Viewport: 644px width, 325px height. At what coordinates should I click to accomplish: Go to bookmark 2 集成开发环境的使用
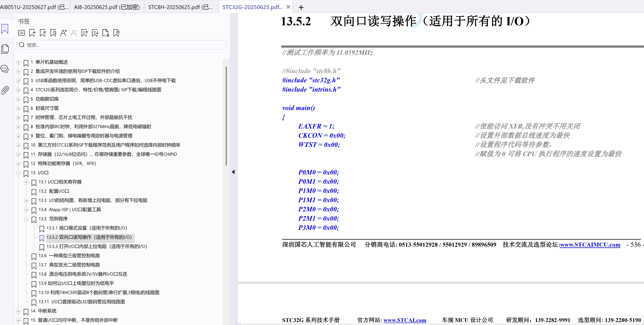[x=75, y=71]
